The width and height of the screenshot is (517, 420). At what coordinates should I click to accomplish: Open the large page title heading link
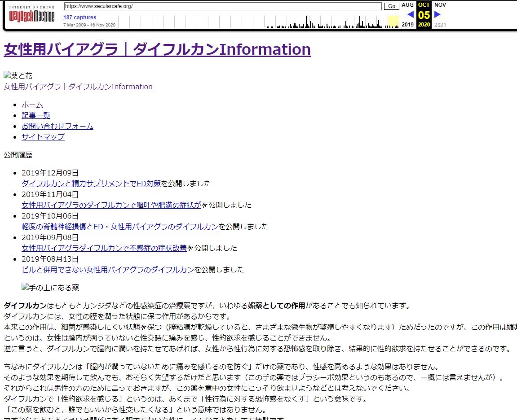coord(157,49)
